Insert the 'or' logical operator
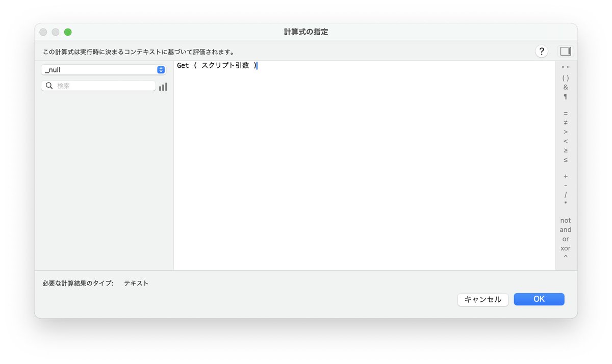Image resolution: width=612 pixels, height=364 pixels. (x=566, y=239)
